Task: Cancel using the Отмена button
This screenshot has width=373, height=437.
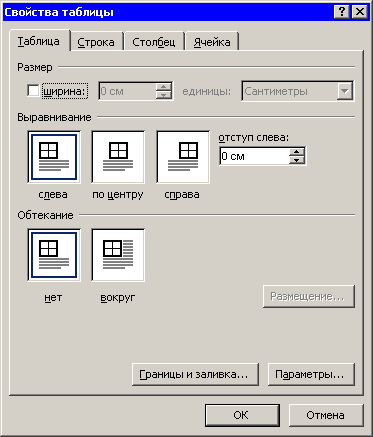Action: pos(326,415)
